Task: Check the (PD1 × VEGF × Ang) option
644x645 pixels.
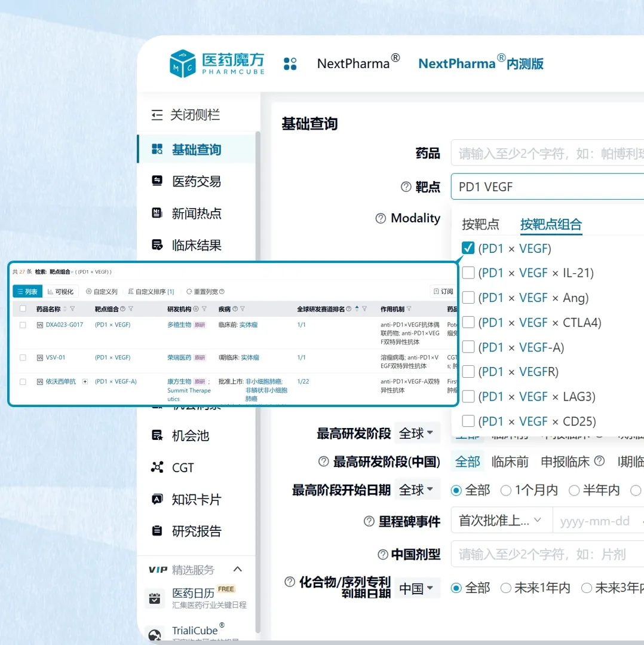Action: click(468, 298)
